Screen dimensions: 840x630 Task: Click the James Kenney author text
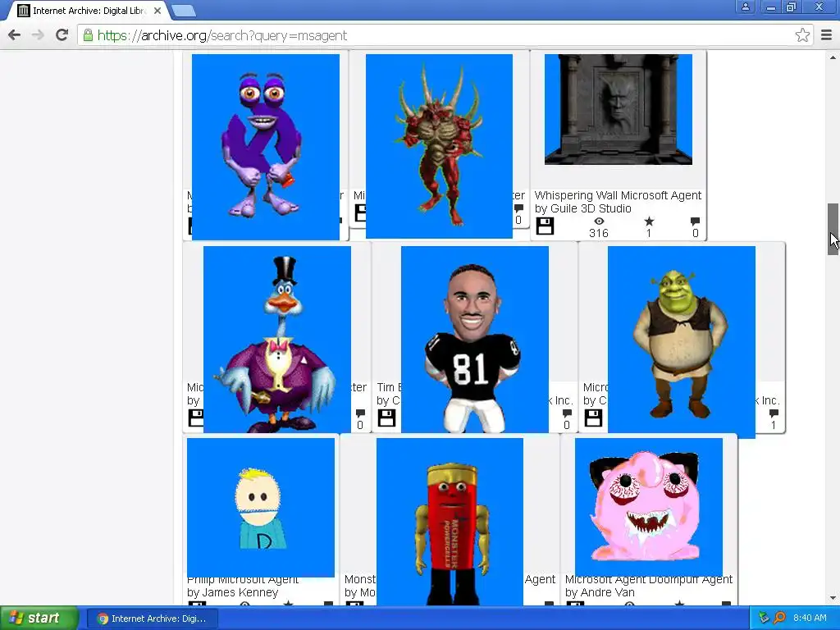240,592
